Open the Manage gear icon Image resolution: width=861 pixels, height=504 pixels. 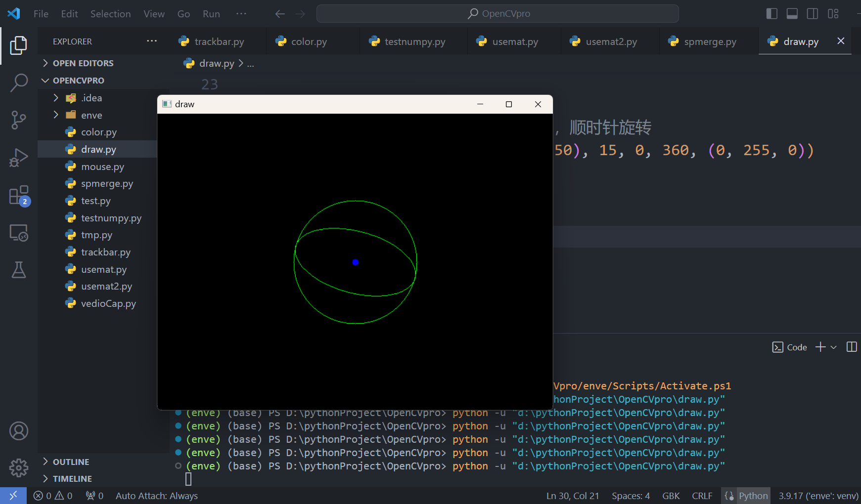[x=19, y=467]
